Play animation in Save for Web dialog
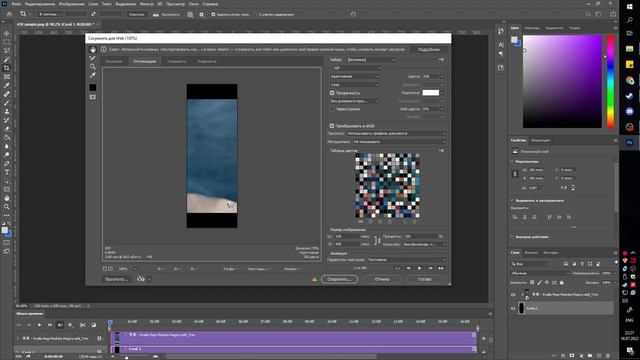 click(419, 268)
